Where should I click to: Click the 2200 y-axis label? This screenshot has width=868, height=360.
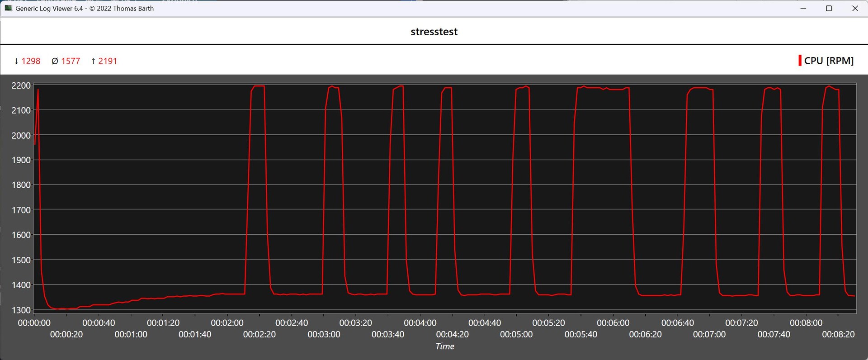(21, 85)
